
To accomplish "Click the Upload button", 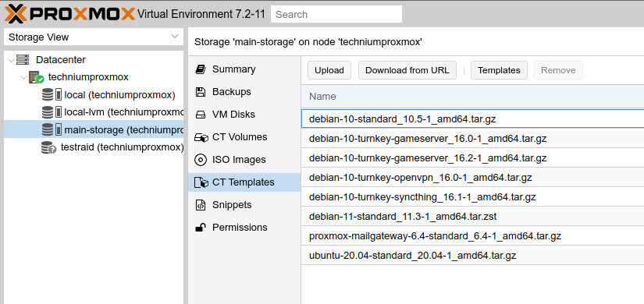I will coord(329,70).
